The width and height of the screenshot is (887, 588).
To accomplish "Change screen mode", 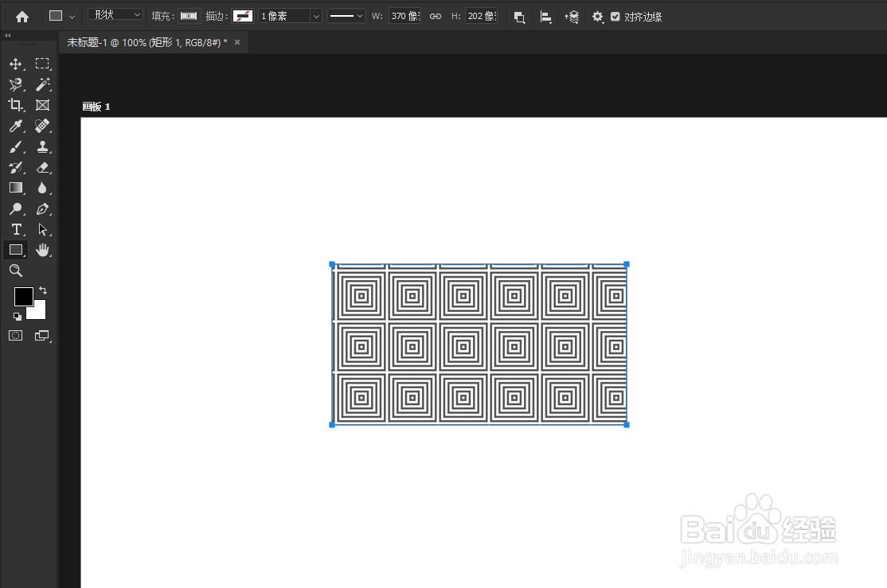I will click(x=42, y=336).
